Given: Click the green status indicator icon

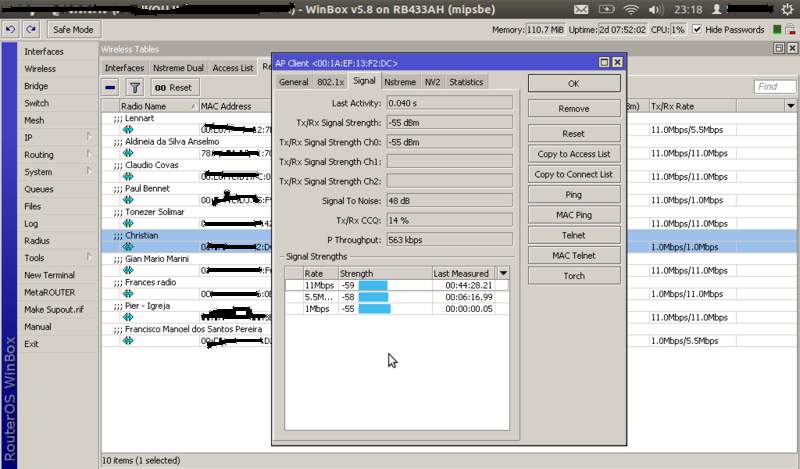Looking at the screenshot, I should [777, 30].
